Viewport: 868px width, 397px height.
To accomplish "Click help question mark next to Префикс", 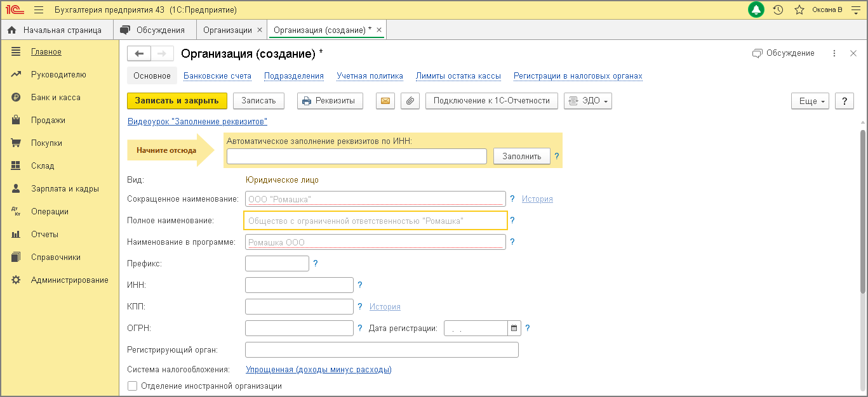I will point(316,263).
